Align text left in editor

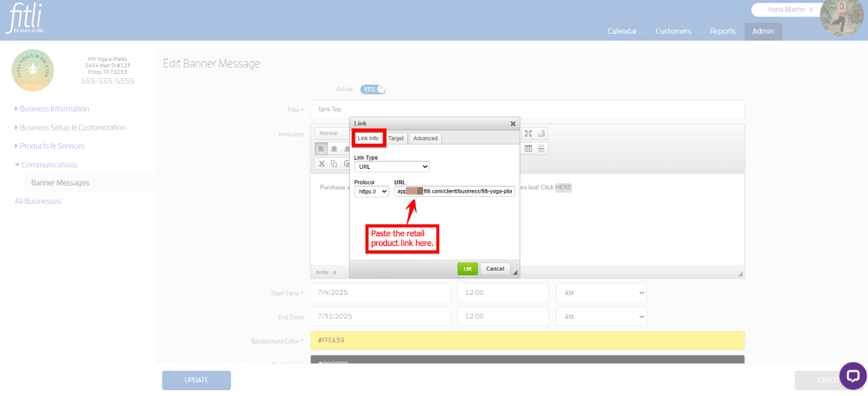[321, 149]
